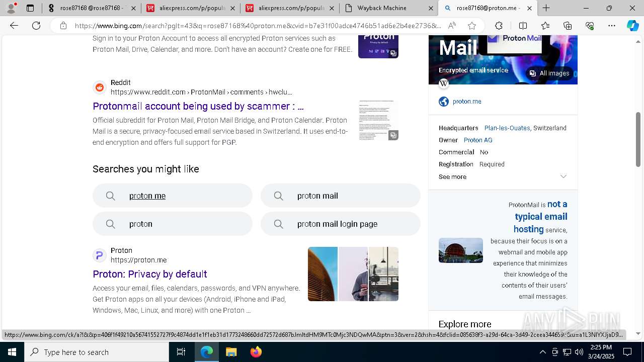This screenshot has width=644, height=362.
Task: Open clock showing 2:25 PM
Action: pyautogui.click(x=601, y=352)
